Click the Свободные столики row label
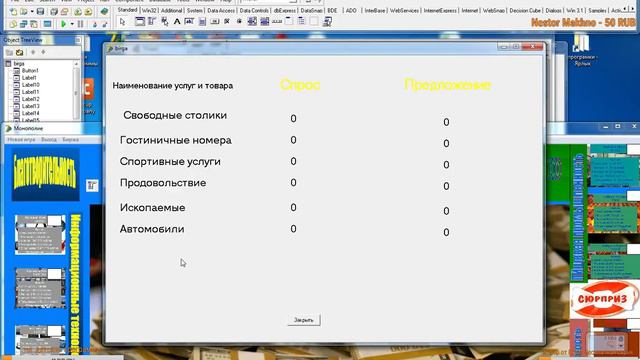640x360 pixels. point(175,116)
